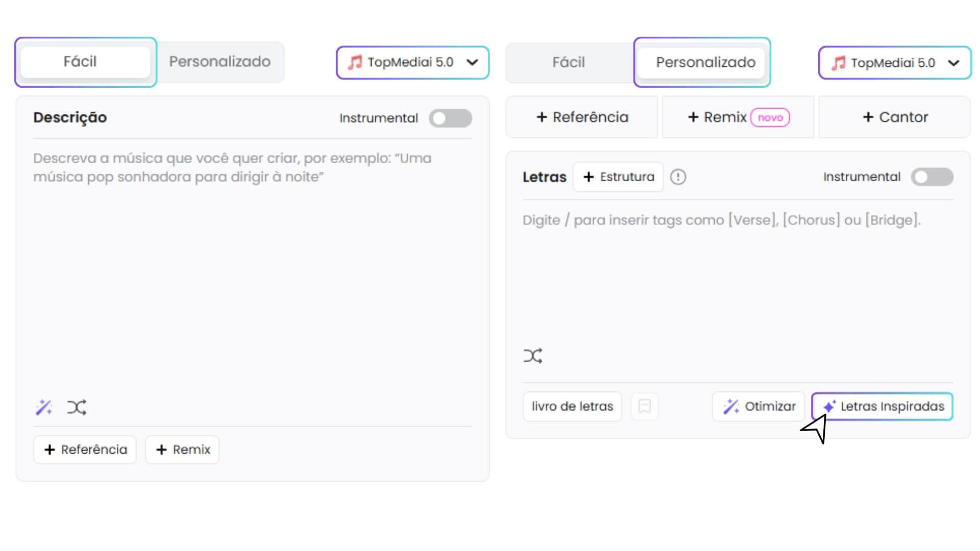This screenshot has width=980, height=551.
Task: Click the novo badge next to Remix
Action: pyautogui.click(x=770, y=117)
